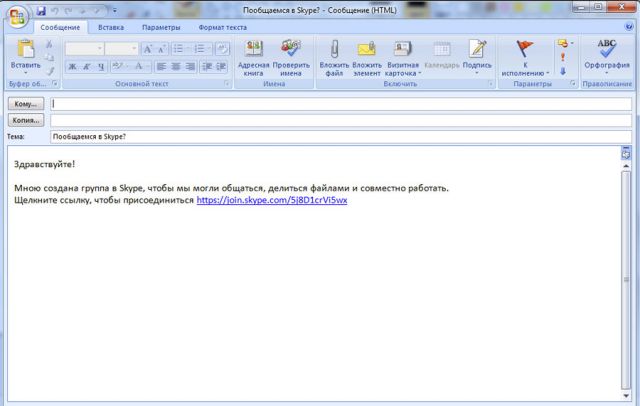This screenshot has width=640, height=406.
Task: Paste with the Вставить clipboard icon
Action: [x=25, y=49]
